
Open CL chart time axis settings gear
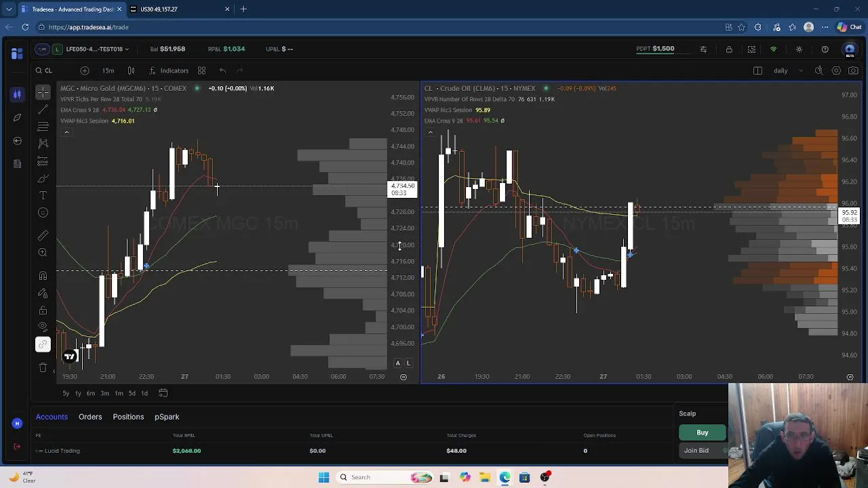click(x=850, y=377)
